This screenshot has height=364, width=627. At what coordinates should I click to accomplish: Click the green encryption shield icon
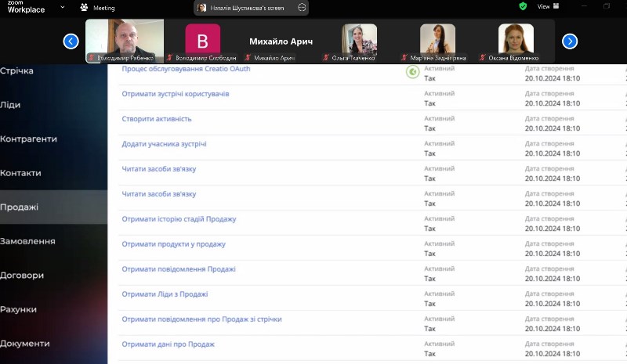(523, 6)
